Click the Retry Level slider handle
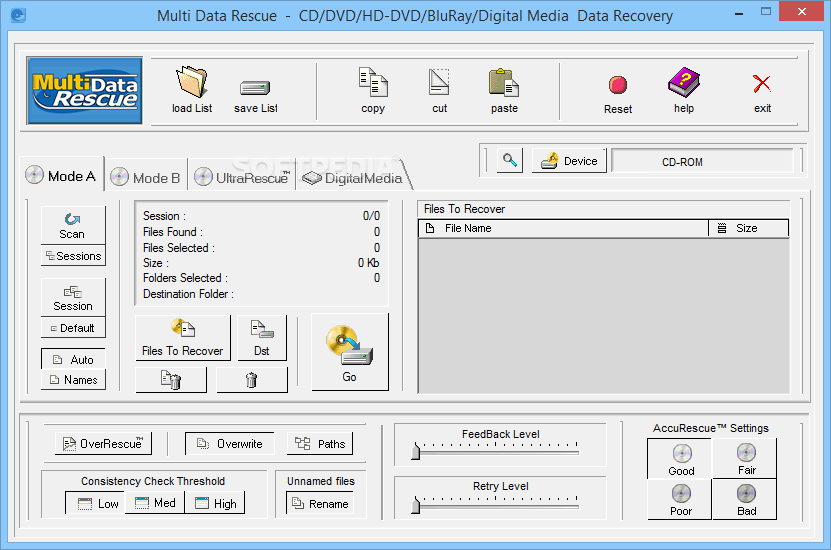The height and width of the screenshot is (550, 831). 416,504
